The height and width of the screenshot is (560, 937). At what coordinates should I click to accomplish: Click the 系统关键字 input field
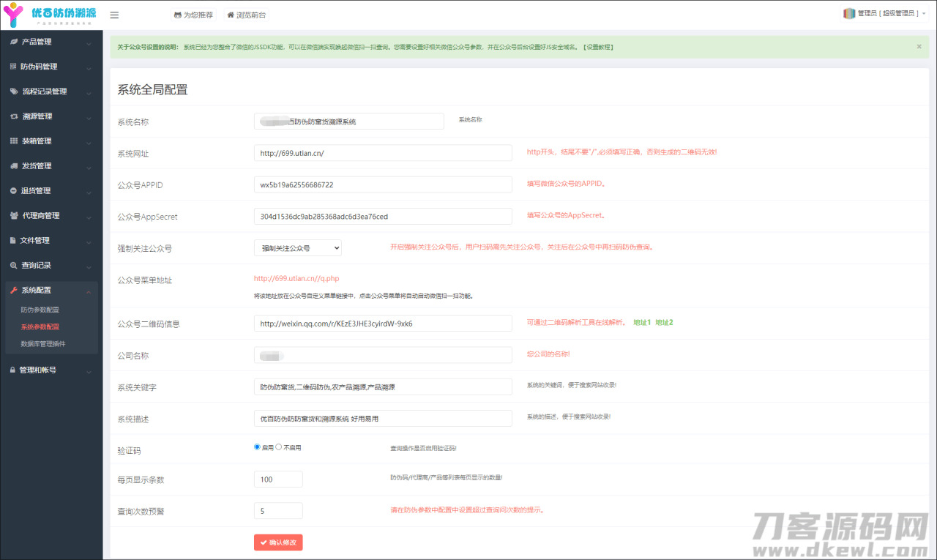tap(383, 387)
